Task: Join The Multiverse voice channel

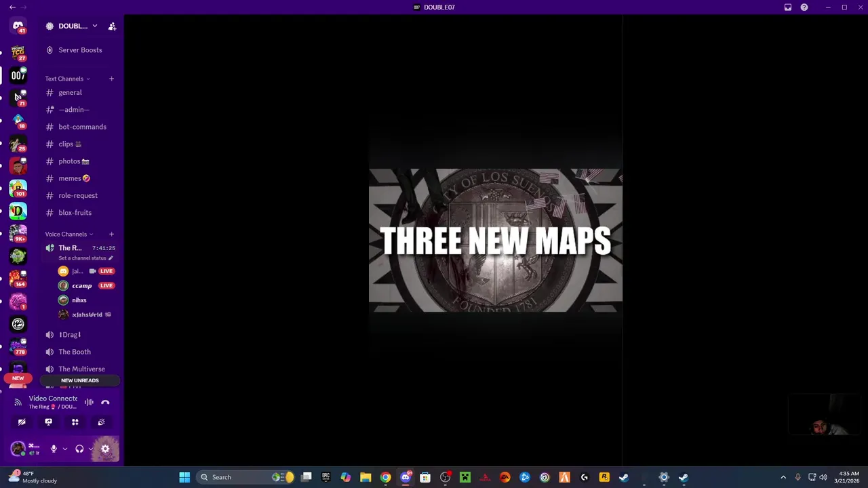Action: coord(81,369)
